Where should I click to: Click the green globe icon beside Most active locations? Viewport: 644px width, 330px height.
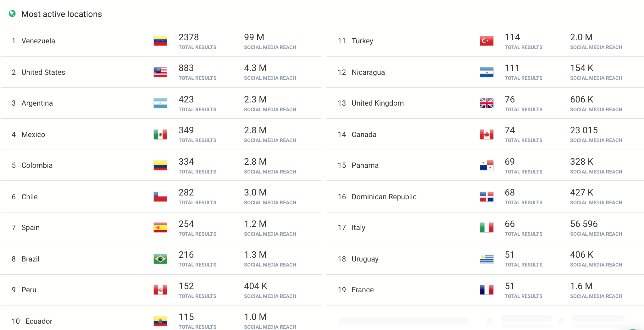[x=12, y=14]
